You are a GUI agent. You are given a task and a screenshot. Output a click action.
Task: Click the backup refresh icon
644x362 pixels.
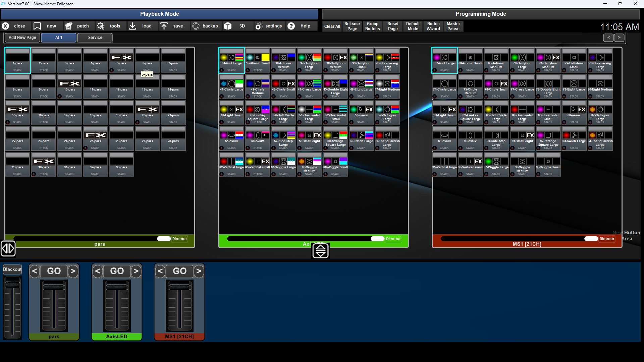[196, 26]
